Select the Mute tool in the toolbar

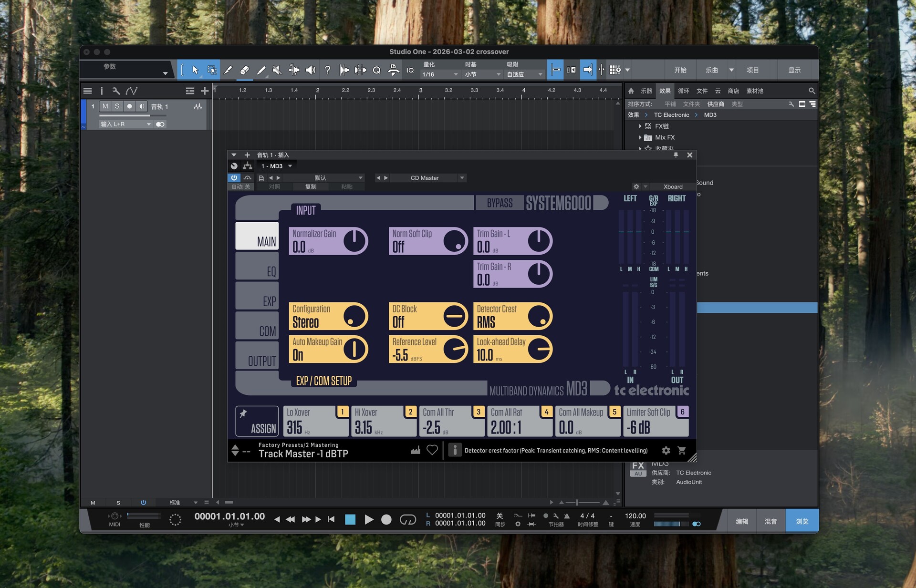277,70
